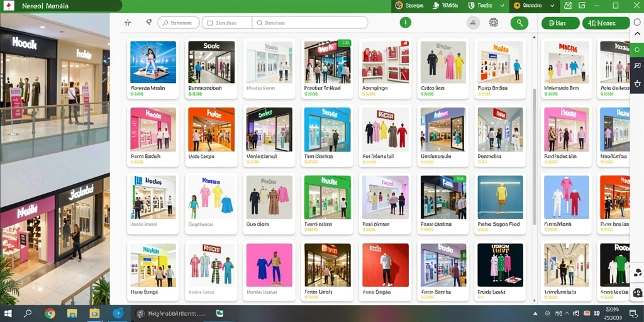This screenshot has height=322, width=644.
Task: Open the gear-shaped settings icon in toolbar
Action: pyautogui.click(x=494, y=23)
